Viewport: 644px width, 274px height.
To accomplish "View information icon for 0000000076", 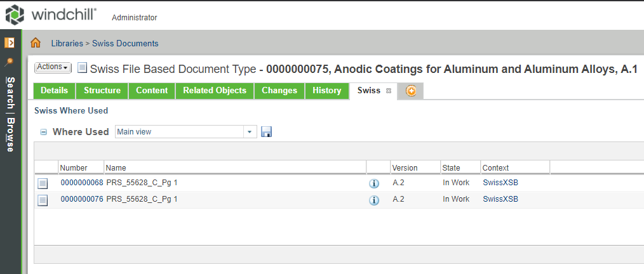I will click(373, 200).
